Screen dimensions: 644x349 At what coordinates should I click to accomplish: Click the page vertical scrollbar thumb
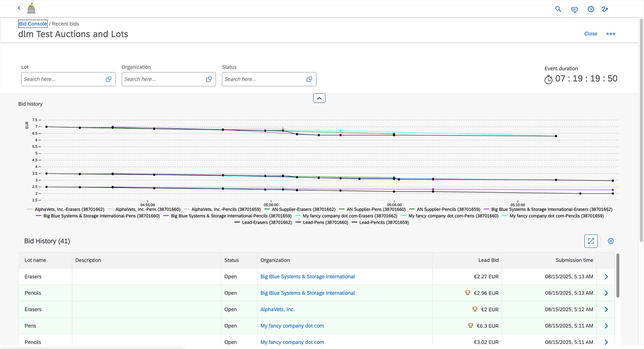[x=641, y=131]
